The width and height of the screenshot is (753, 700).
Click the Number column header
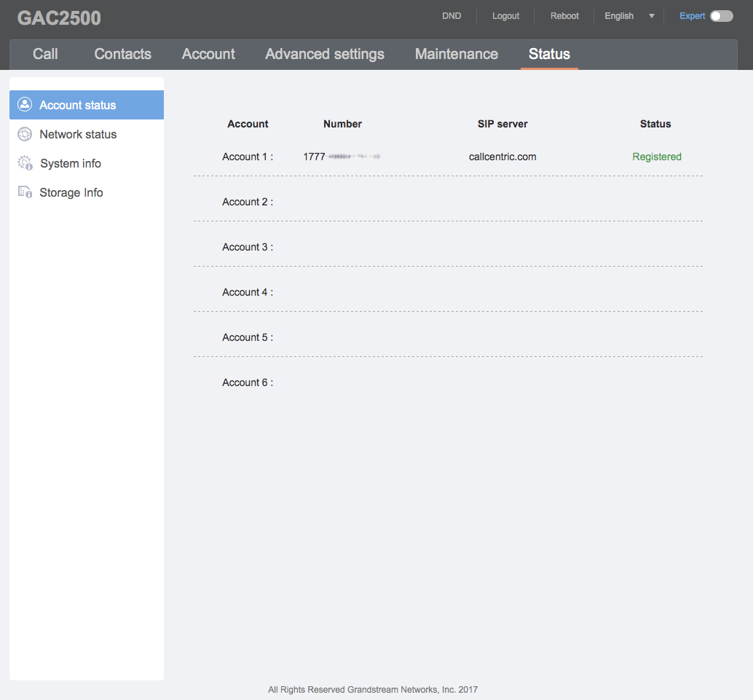coord(342,124)
